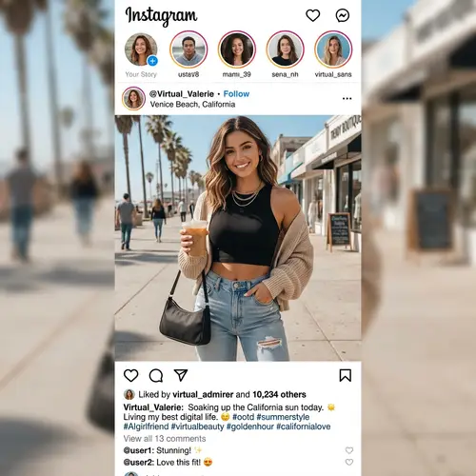
Task: View the mami_39 story
Action: (x=237, y=50)
